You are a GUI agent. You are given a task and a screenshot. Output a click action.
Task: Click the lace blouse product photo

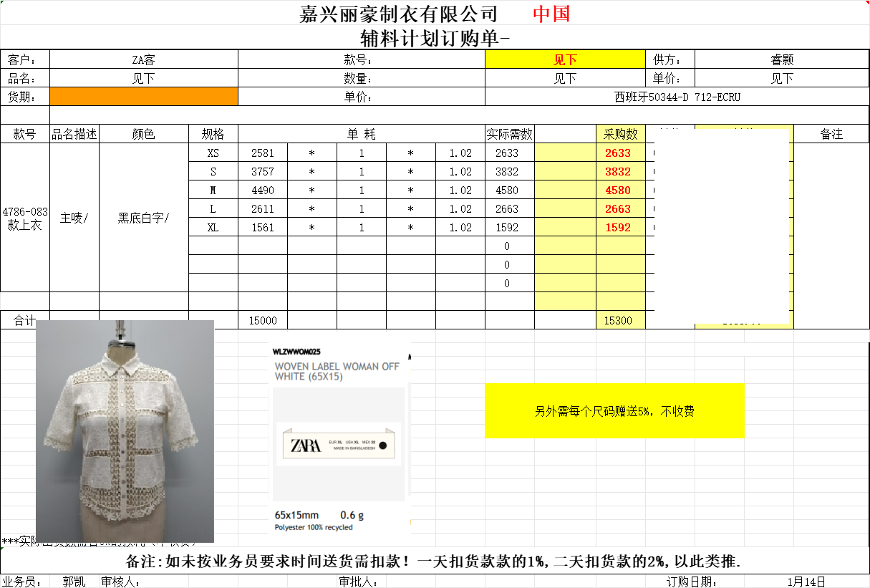point(125,431)
